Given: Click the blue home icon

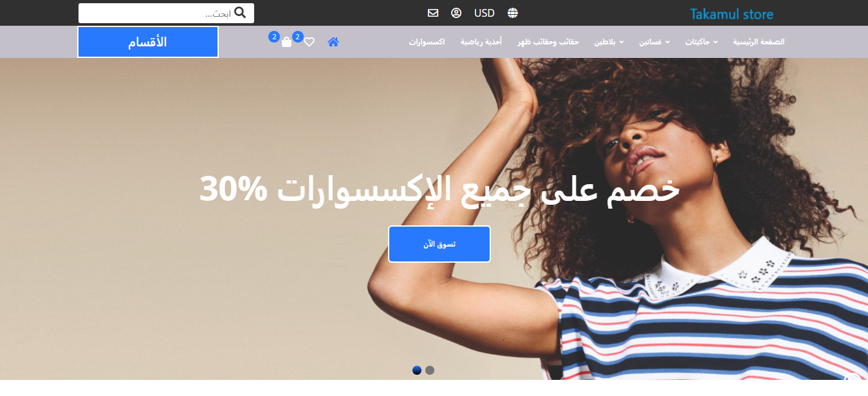Looking at the screenshot, I should point(333,42).
